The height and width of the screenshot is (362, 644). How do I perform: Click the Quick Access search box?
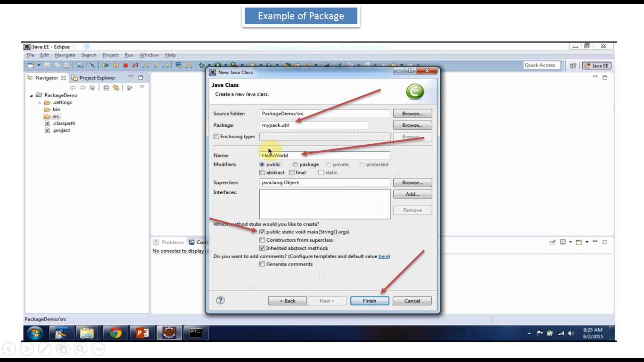(x=542, y=66)
